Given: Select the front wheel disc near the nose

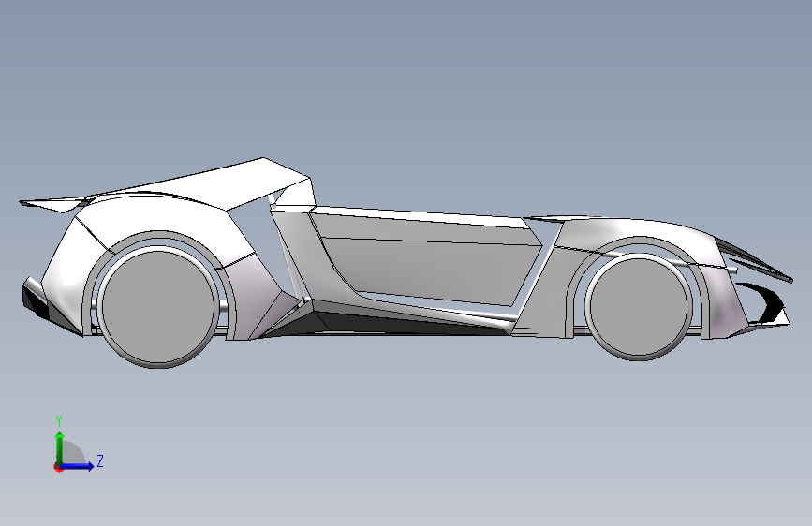Looking at the screenshot, I should 639,306.
